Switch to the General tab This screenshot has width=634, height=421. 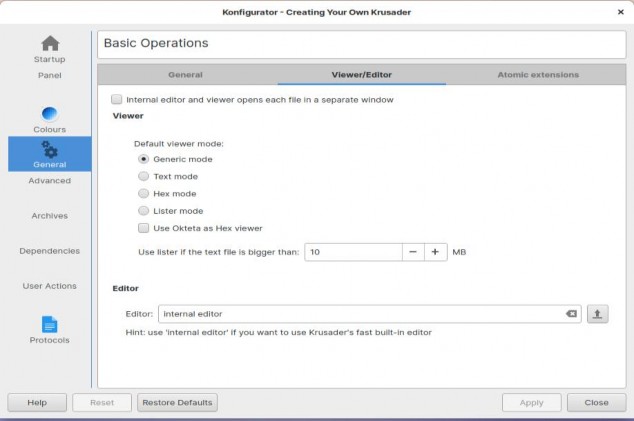coord(186,75)
